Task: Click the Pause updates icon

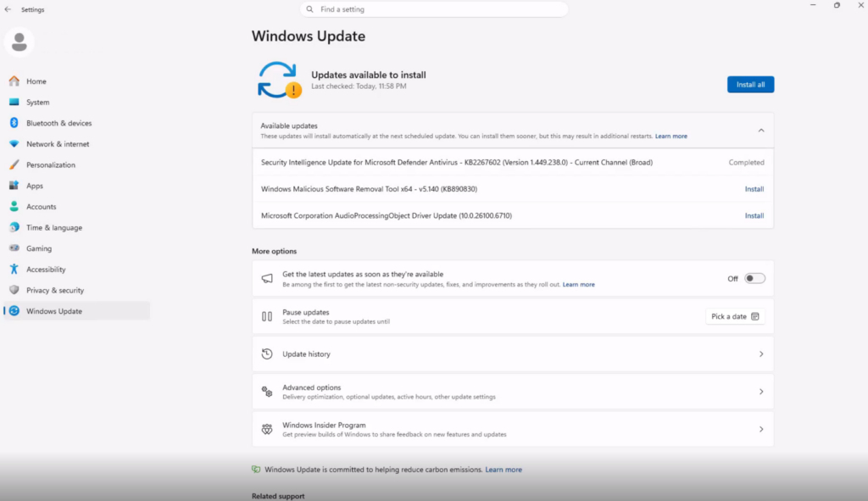Action: tap(266, 316)
